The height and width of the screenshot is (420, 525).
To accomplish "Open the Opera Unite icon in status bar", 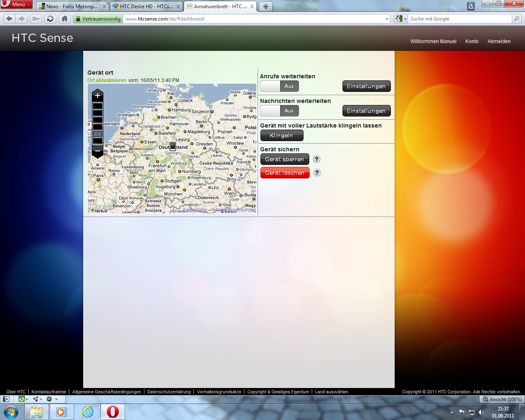I will coord(36,399).
